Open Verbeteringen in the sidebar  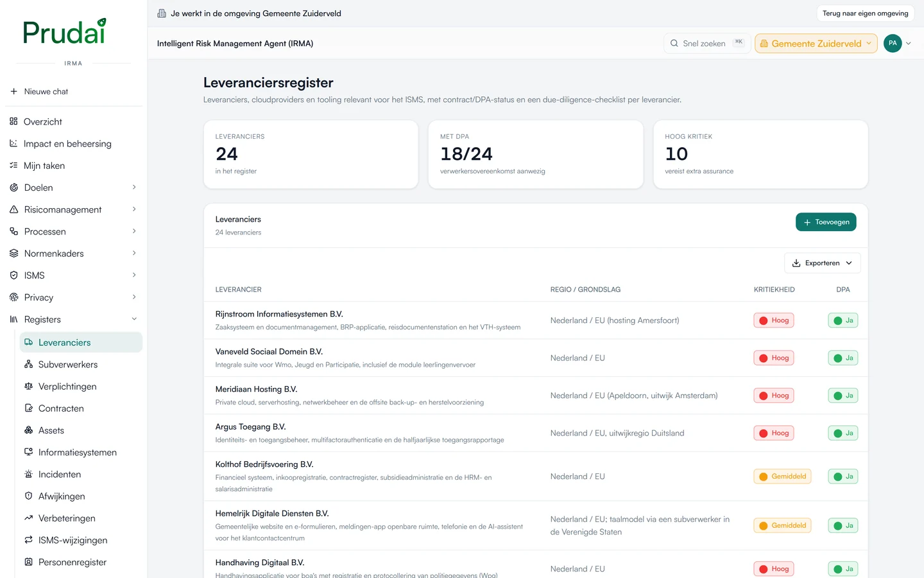(x=81, y=518)
